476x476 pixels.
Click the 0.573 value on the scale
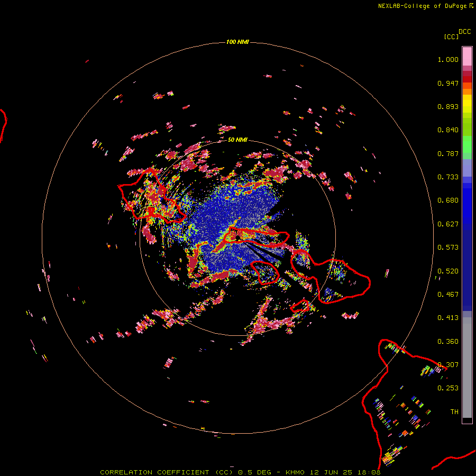point(448,248)
